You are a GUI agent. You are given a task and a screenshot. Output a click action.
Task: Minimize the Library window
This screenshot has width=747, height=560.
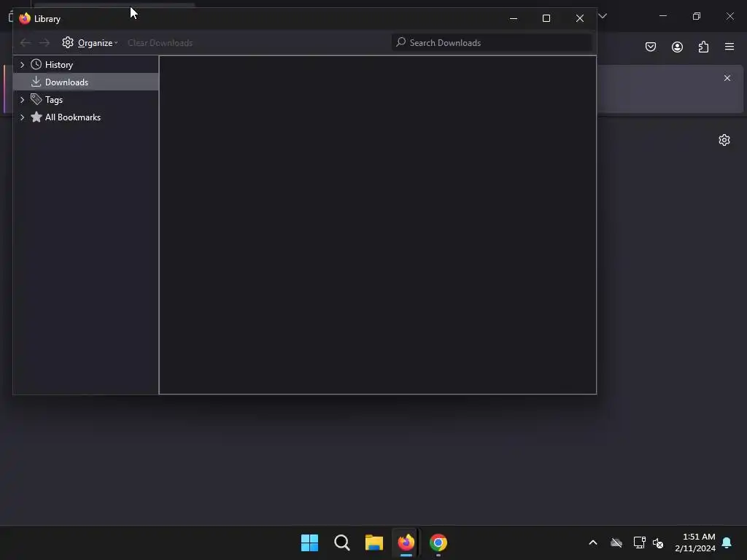(514, 18)
